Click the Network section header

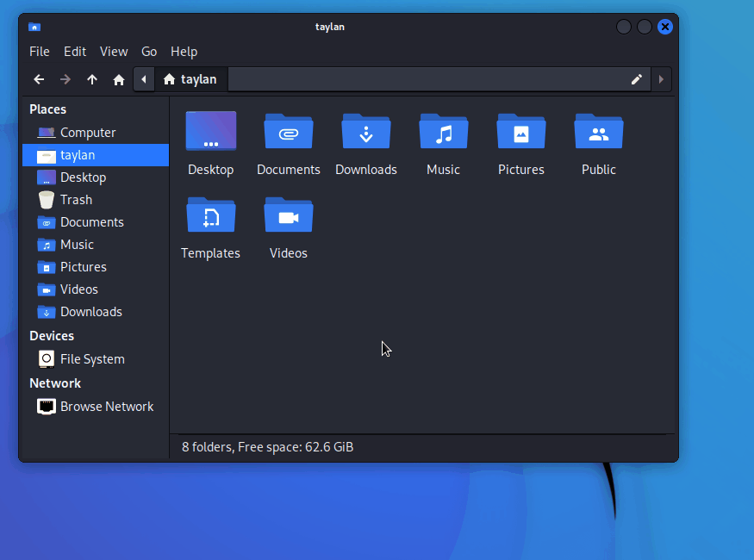click(x=55, y=383)
